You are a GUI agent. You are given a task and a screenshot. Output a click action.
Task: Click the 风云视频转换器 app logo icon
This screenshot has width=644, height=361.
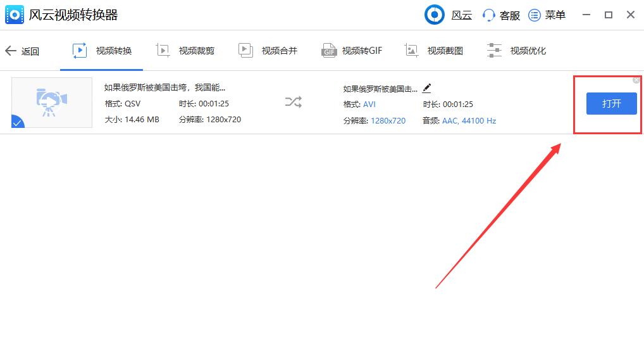[15, 15]
